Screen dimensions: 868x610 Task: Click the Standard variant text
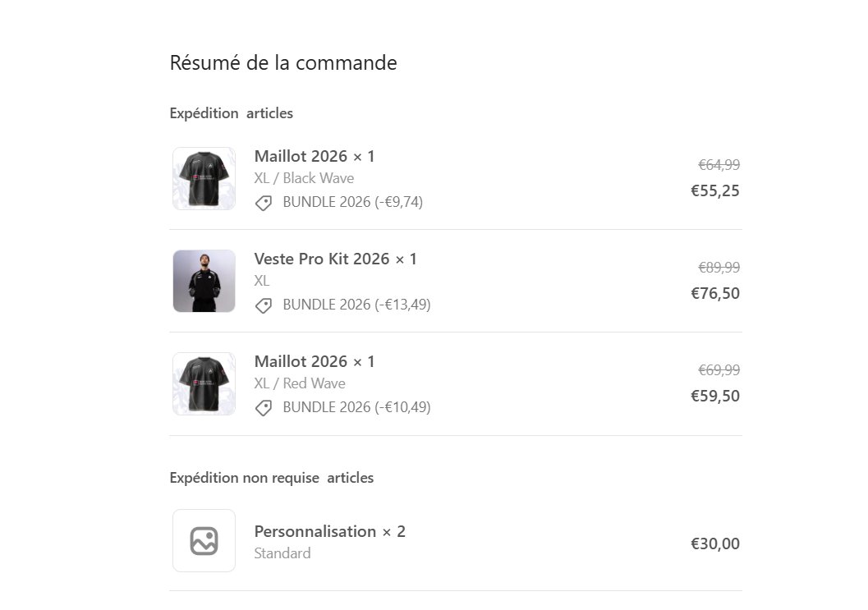pyautogui.click(x=282, y=553)
